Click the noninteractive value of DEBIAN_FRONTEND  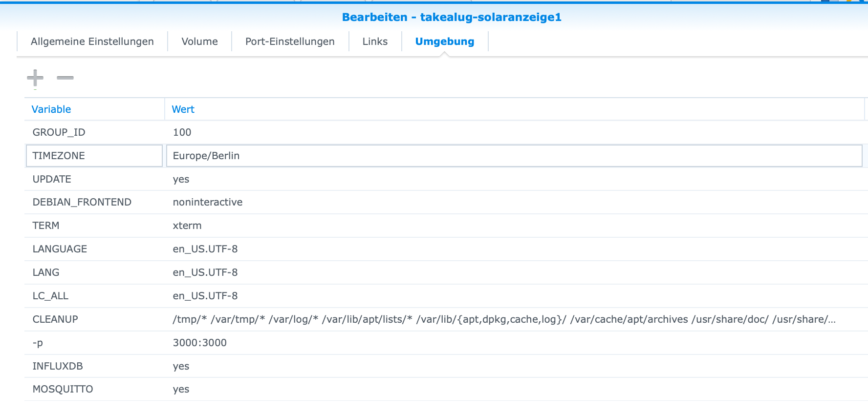point(208,202)
